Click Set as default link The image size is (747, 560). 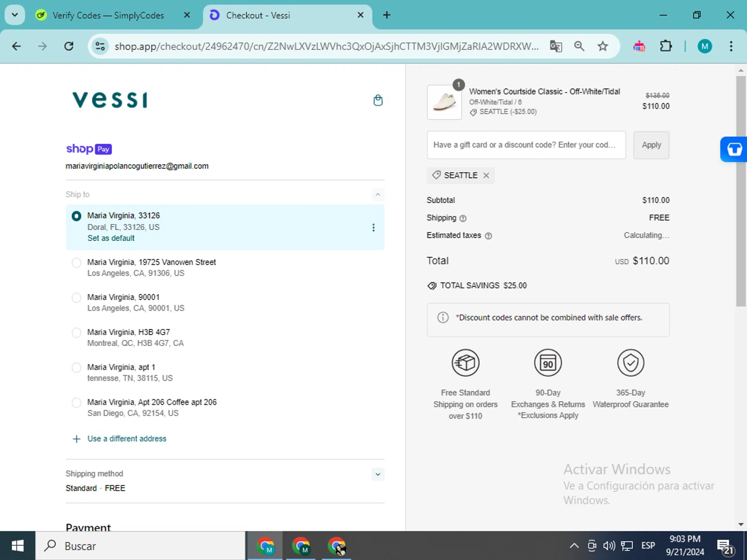pyautogui.click(x=111, y=238)
